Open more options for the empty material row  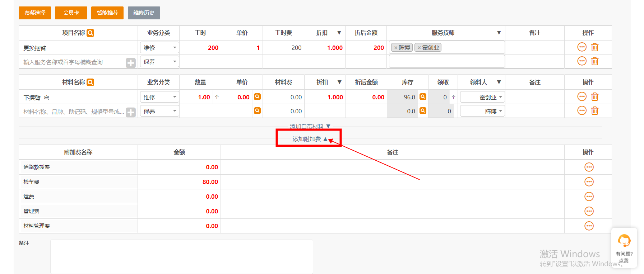click(x=582, y=110)
